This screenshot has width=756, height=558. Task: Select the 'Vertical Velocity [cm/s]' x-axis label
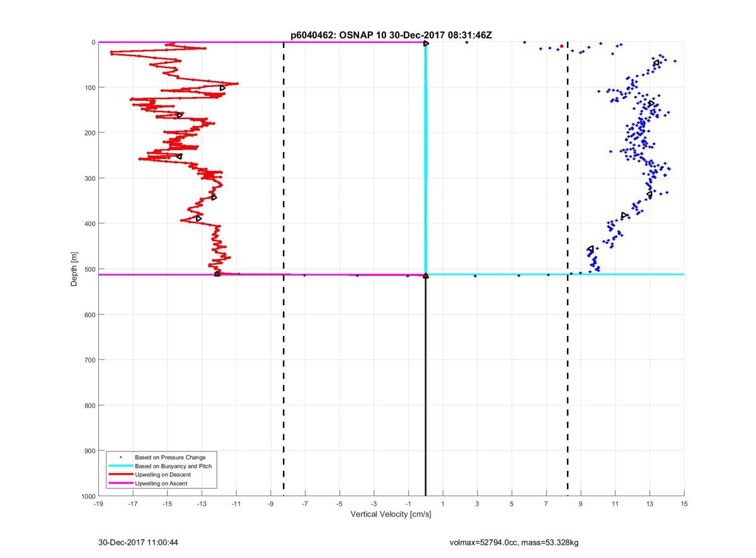391,514
